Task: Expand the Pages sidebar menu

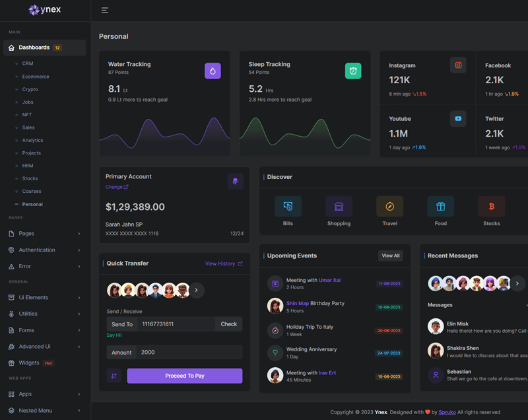Action: (45, 233)
